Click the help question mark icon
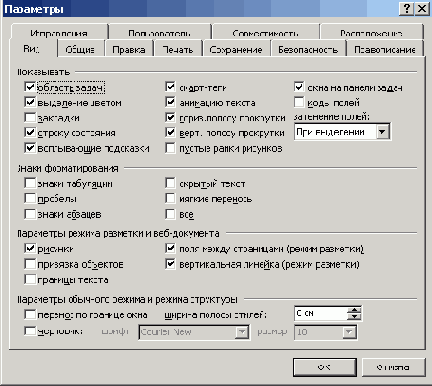The image size is (432, 386). pyautogui.click(x=407, y=8)
